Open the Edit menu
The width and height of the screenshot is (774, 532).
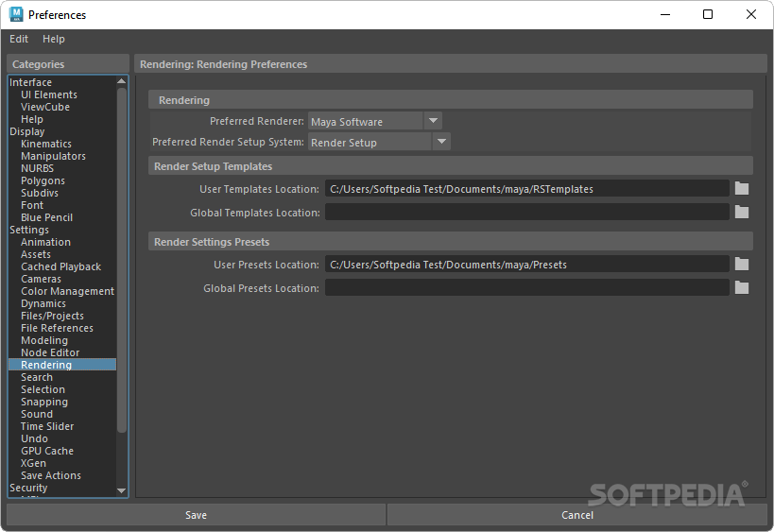pyautogui.click(x=19, y=39)
